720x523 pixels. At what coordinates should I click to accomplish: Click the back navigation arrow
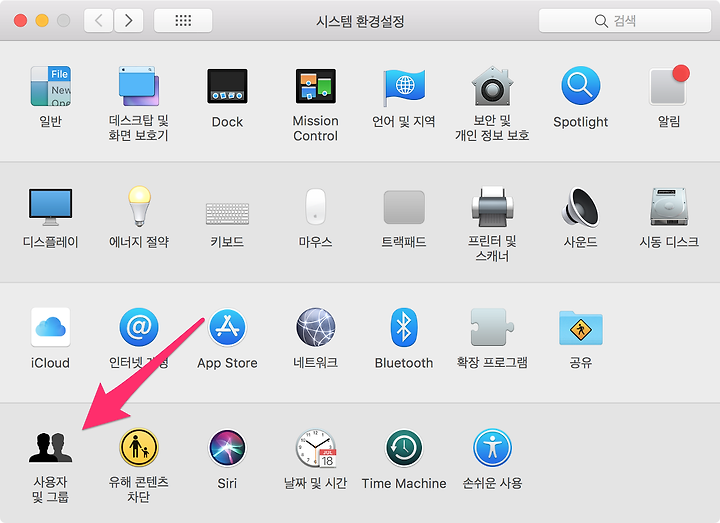(98, 21)
